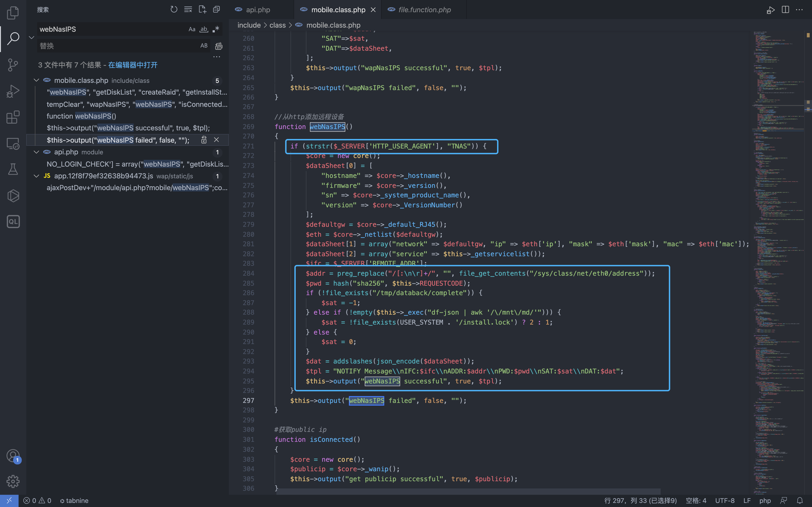Viewport: 812px width, 507px height.
Task: Toggle Match Case in search box
Action: point(192,29)
